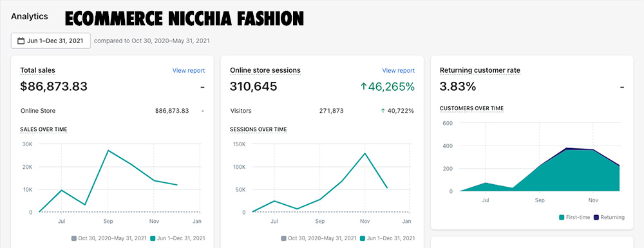Click the Sep peak on sales chart
The image size is (644, 248).
coord(108,150)
